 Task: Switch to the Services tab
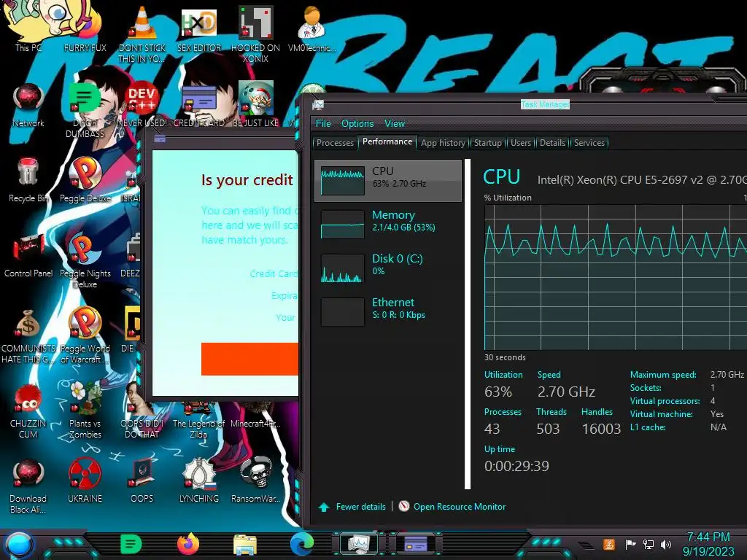point(589,143)
